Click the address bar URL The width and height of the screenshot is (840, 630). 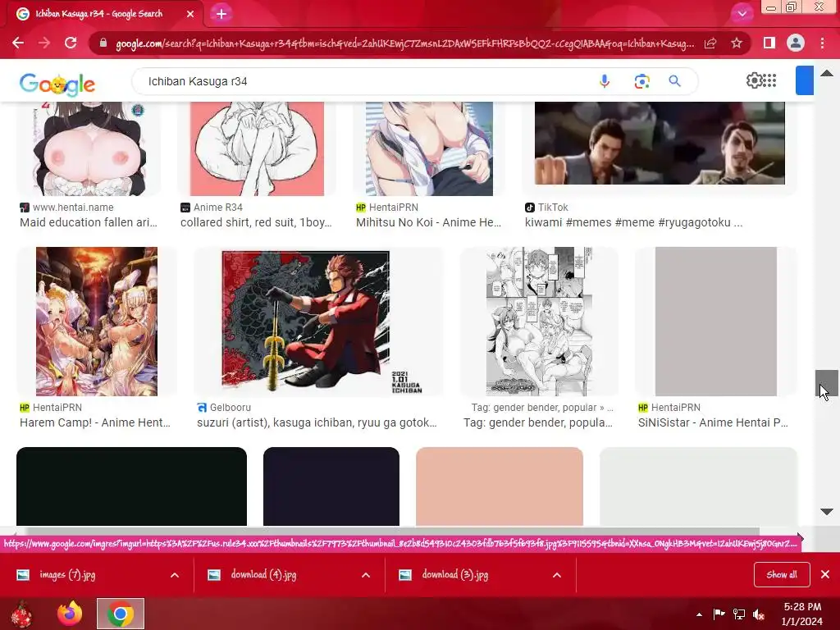point(404,43)
